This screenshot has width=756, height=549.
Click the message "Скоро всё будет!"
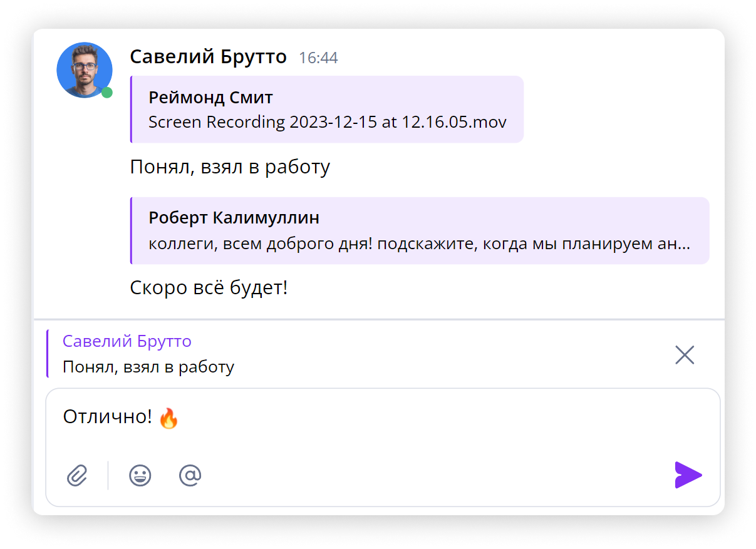(209, 288)
